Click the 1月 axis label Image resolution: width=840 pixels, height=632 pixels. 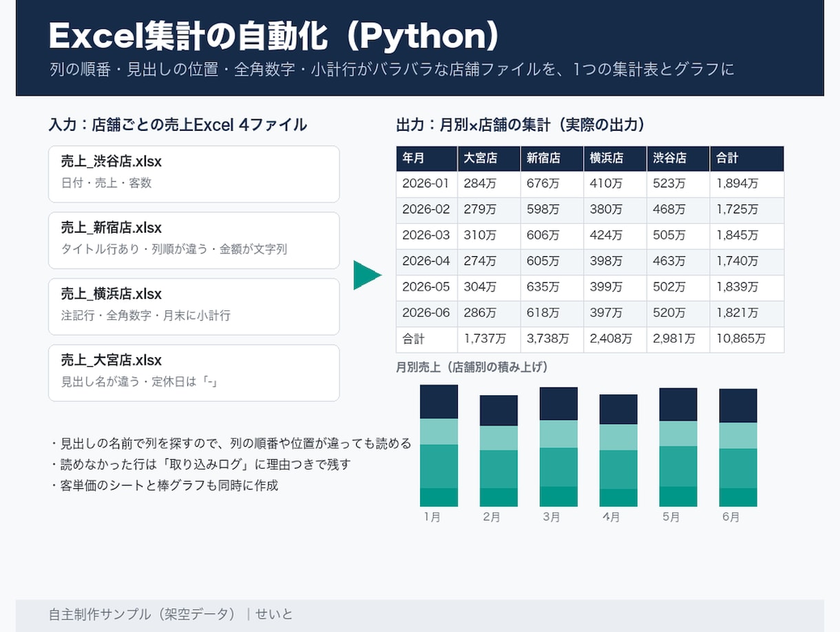[432, 517]
